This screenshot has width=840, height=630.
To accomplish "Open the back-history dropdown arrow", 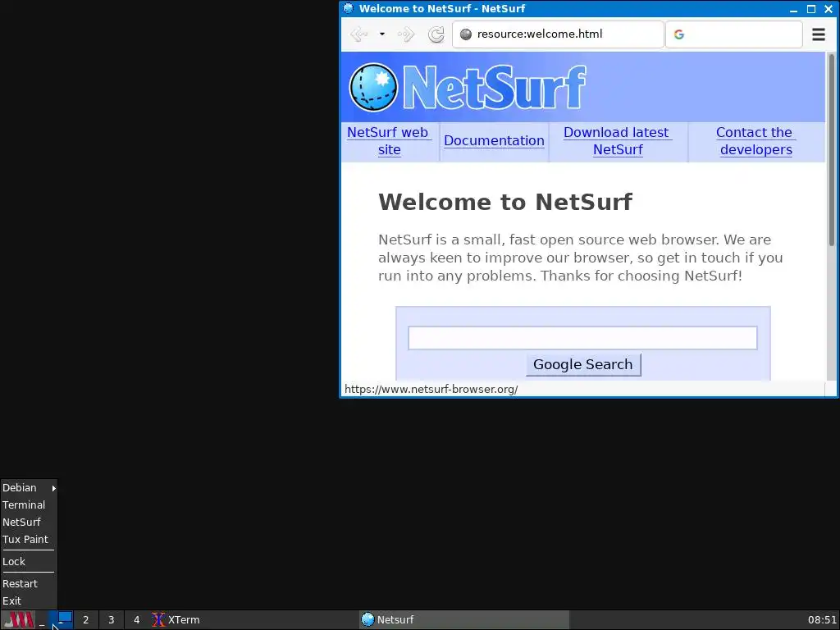I will coord(382,34).
